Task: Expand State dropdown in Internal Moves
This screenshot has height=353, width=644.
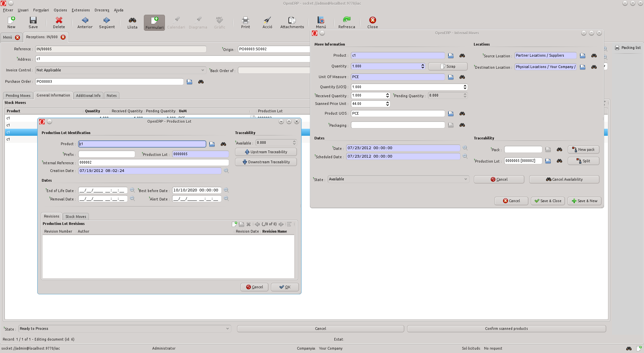Action: point(466,179)
